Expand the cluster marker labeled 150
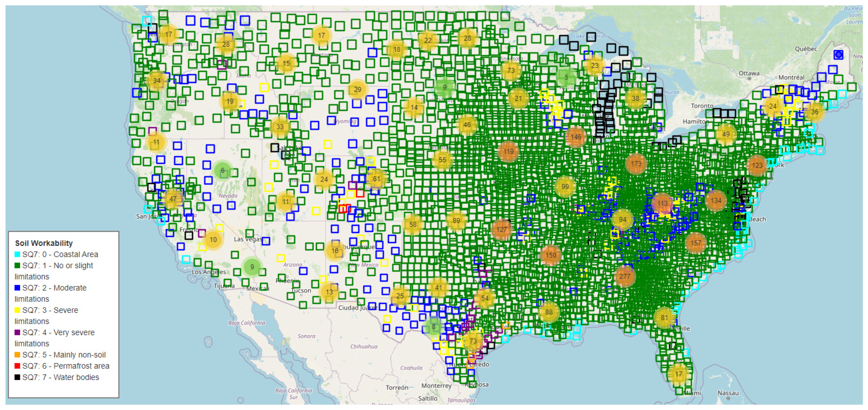 tap(550, 255)
